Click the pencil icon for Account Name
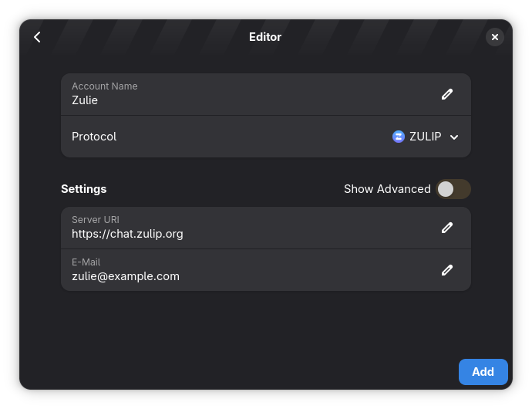 pyautogui.click(x=447, y=94)
